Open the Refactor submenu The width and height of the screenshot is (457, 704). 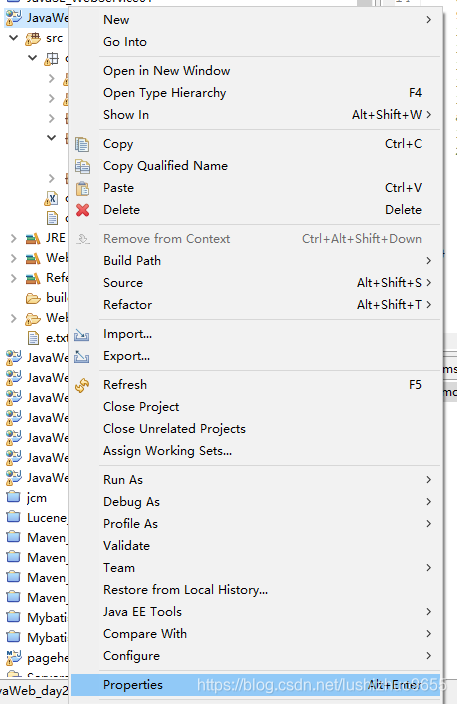256,304
